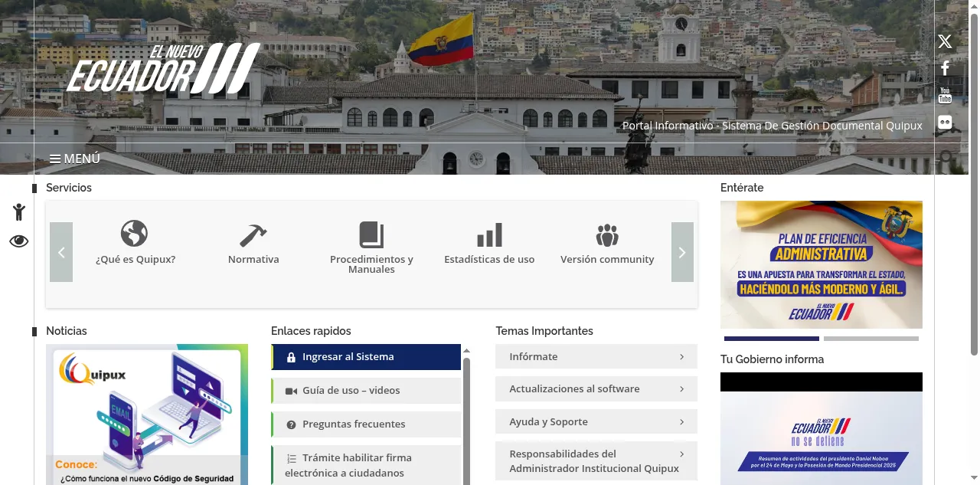The height and width of the screenshot is (485, 980).
Task: Expand Actualizaciones al software topic
Action: 596,388
